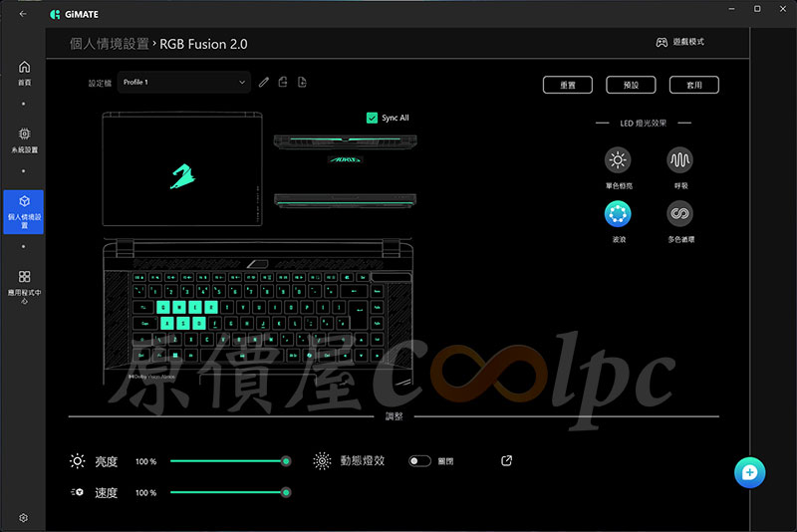The image size is (797, 532).
Task: Open 遊戲模式 game mode
Action: click(679, 42)
